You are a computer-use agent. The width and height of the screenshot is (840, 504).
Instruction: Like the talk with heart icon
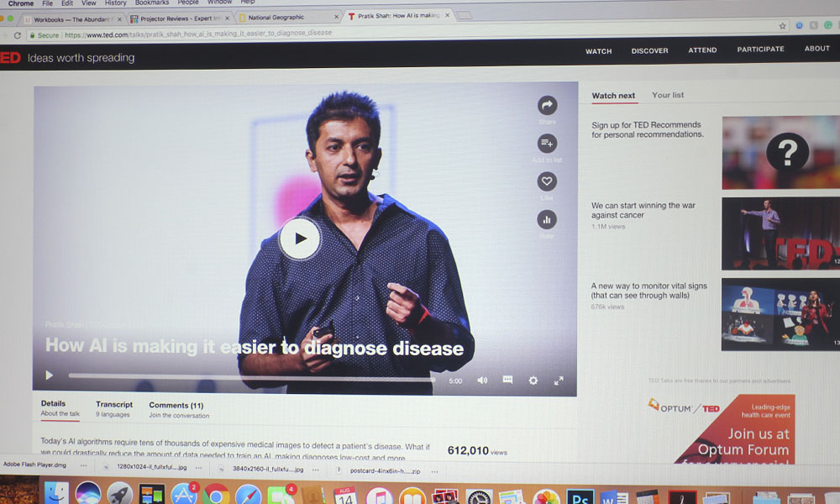(547, 181)
